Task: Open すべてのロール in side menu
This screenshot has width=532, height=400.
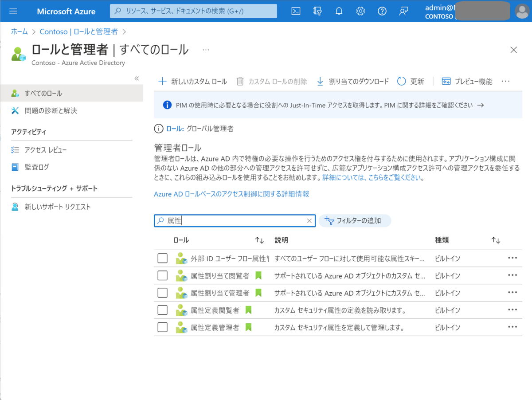Action: coord(72,93)
